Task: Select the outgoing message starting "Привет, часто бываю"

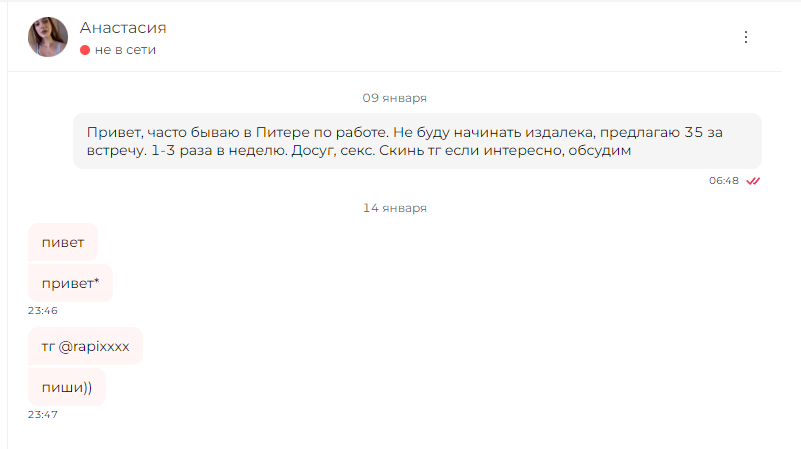Action: coord(417,141)
